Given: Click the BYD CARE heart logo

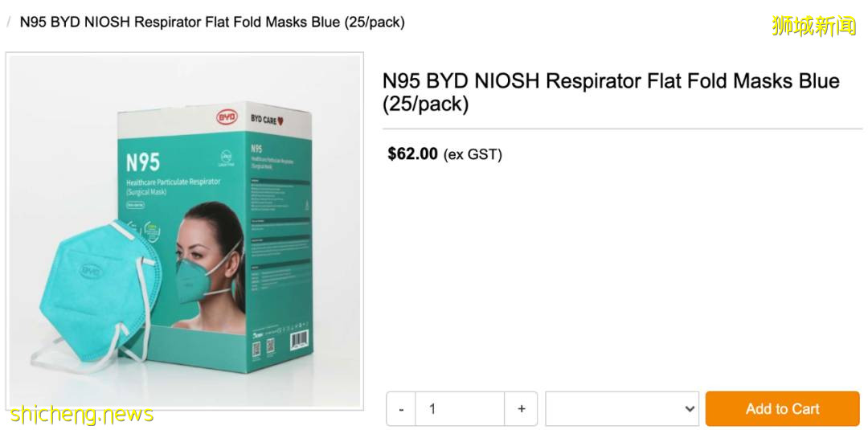Looking at the screenshot, I should click(x=267, y=120).
